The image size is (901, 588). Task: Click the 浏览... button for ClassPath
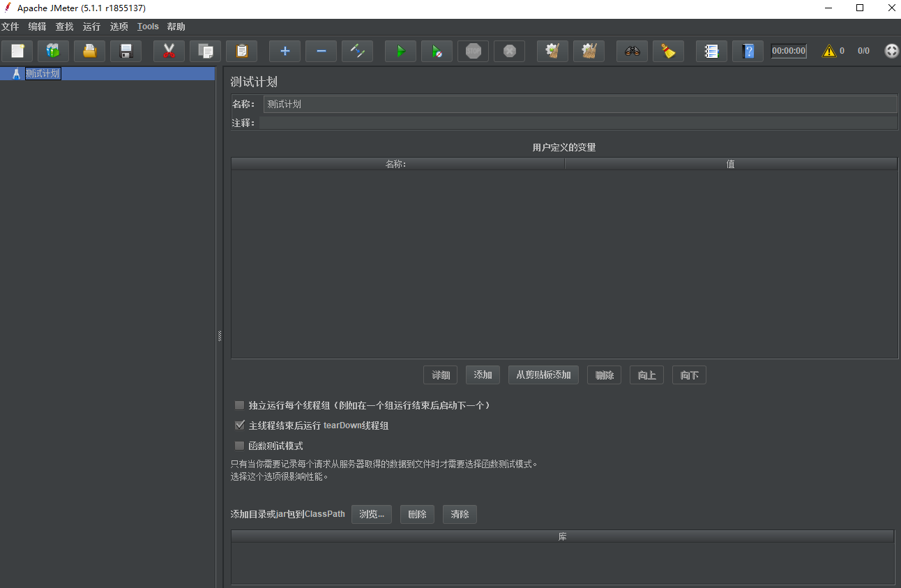point(372,515)
